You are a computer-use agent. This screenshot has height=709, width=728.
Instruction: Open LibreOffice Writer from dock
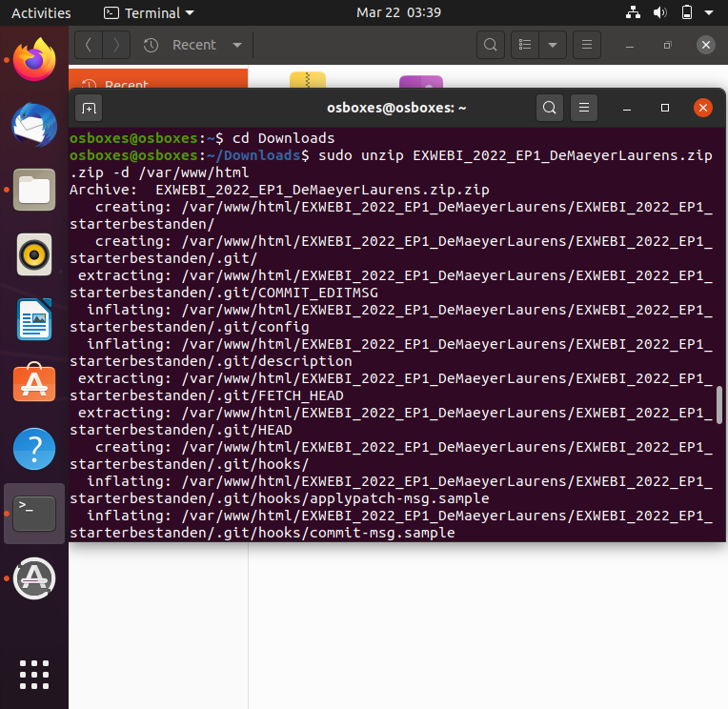(34, 319)
